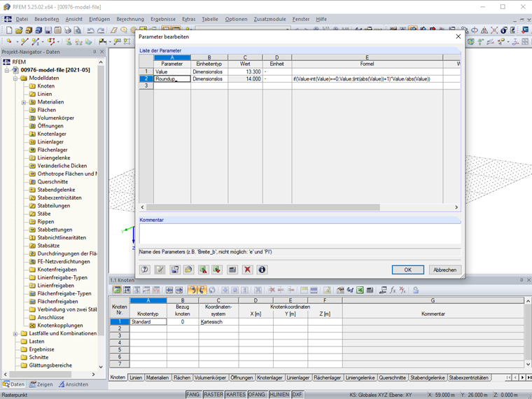Toggle HLINIEN guidelines in status bar
The height and width of the screenshot is (399, 532).
click(x=279, y=394)
